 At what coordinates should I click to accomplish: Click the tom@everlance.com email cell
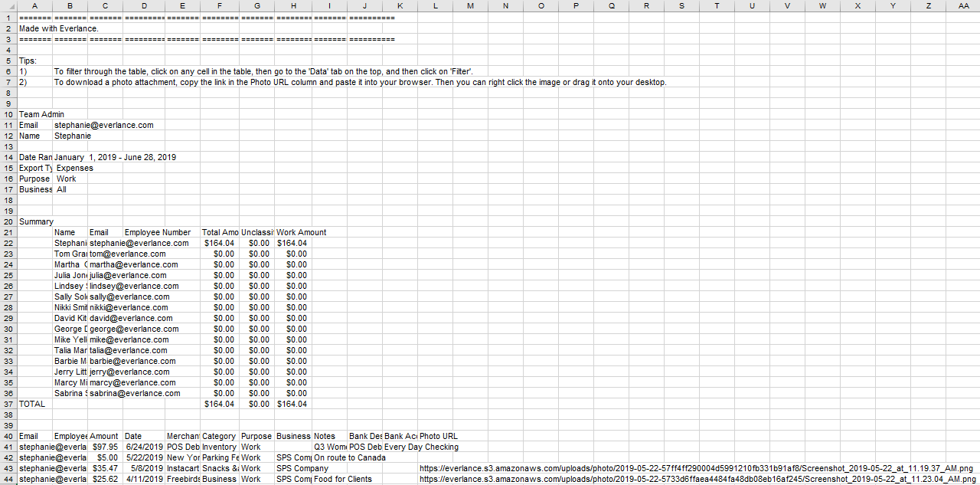127,254
